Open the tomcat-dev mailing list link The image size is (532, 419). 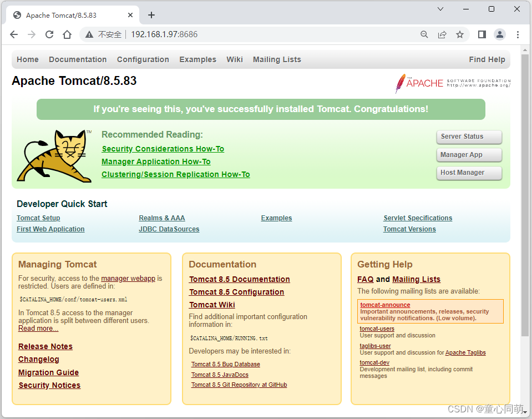pyautogui.click(x=374, y=362)
